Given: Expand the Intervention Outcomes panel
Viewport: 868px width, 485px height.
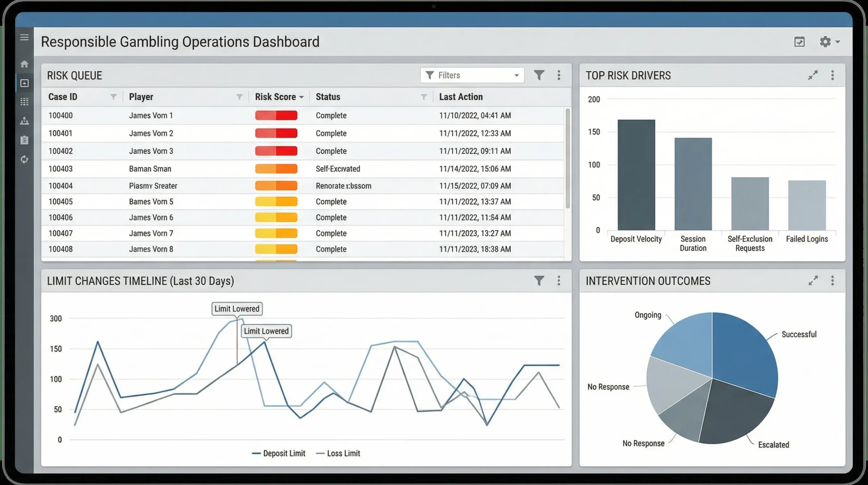Looking at the screenshot, I should pos(813,281).
